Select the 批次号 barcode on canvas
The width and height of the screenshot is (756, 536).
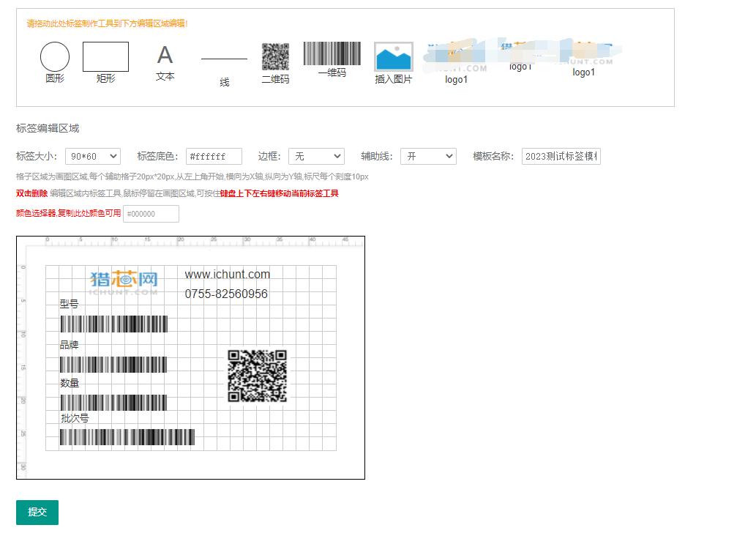point(127,437)
